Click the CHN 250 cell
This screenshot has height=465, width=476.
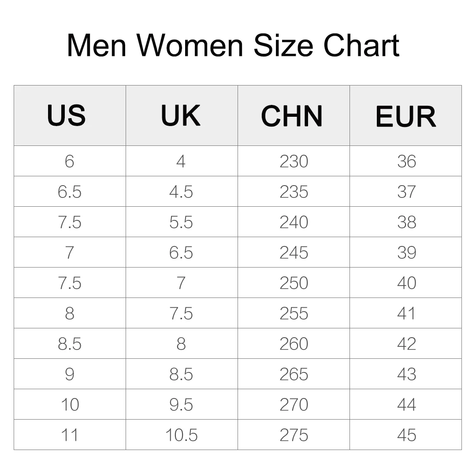294,283
